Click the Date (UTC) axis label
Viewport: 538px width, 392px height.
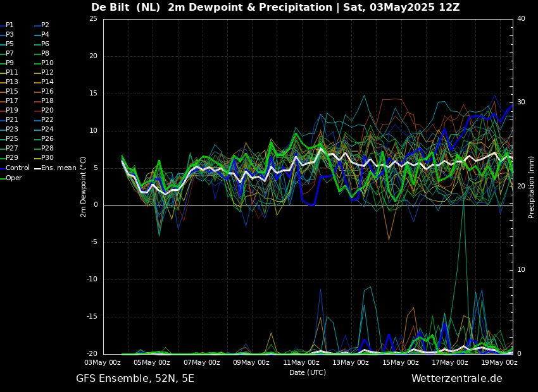coord(308,373)
